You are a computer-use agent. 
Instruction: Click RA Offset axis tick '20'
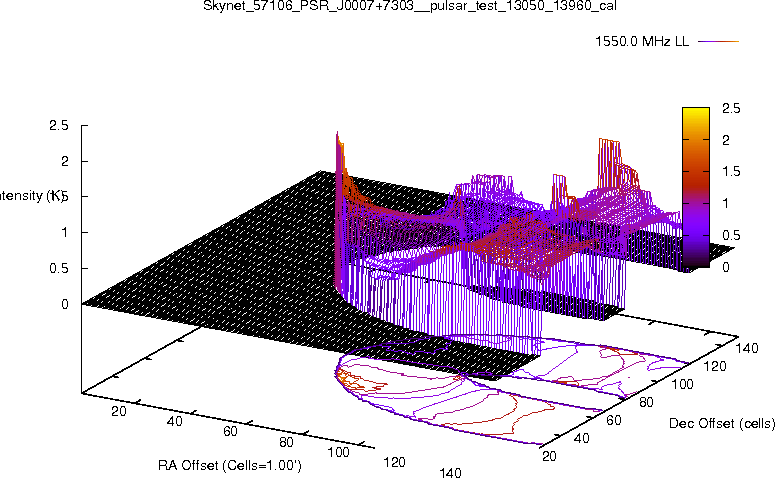[119, 411]
